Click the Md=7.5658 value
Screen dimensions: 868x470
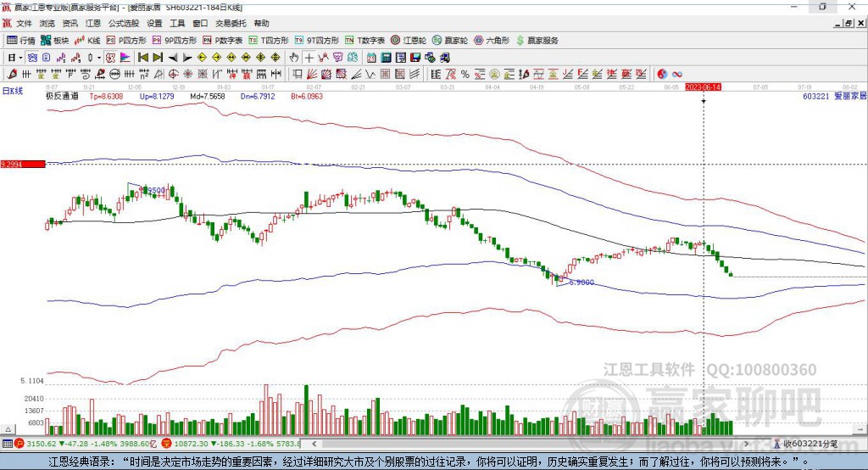click(x=208, y=96)
